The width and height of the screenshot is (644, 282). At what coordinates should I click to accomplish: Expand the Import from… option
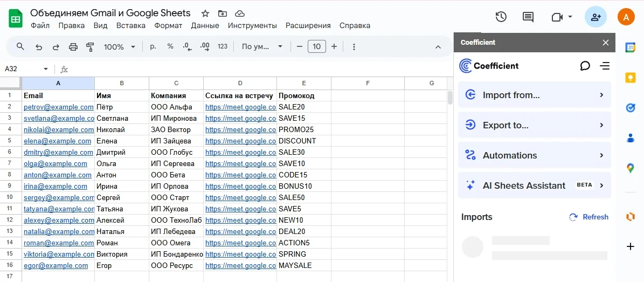(x=534, y=95)
